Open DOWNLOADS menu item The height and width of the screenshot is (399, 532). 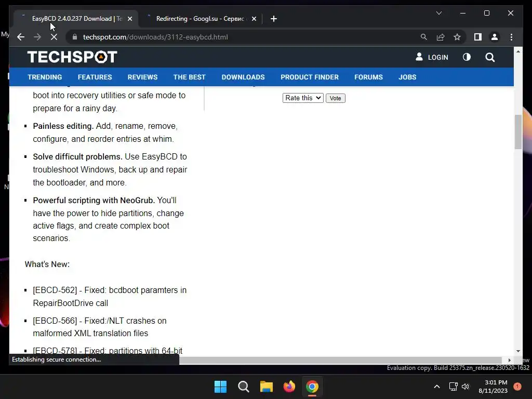click(x=243, y=77)
